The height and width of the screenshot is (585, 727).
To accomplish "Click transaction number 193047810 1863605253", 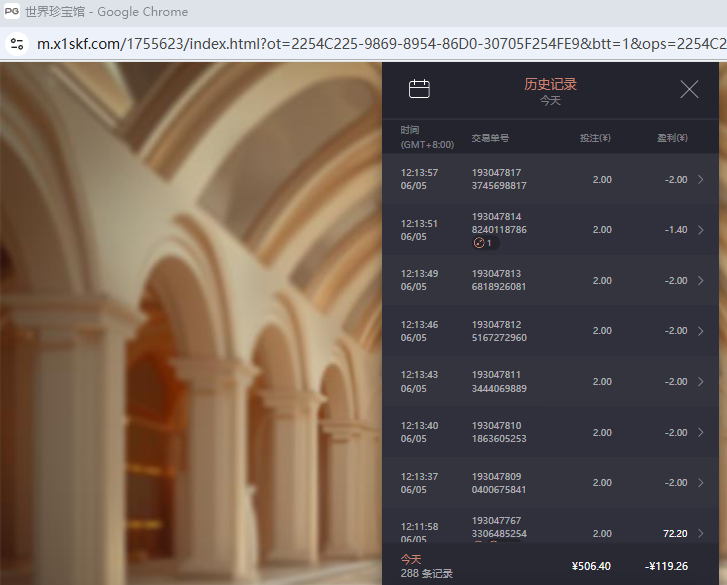I will point(499,432).
